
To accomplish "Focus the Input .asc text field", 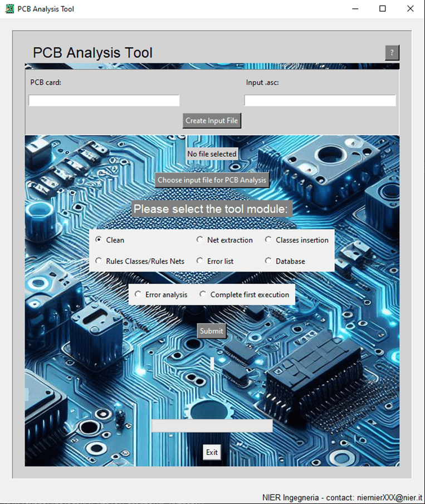I will [320, 100].
